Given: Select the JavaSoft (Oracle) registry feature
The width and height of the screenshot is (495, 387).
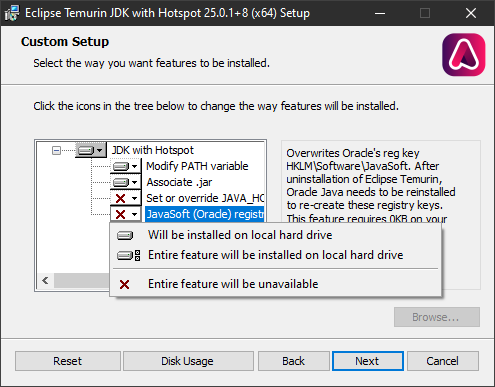Looking at the screenshot, I should click(205, 214).
